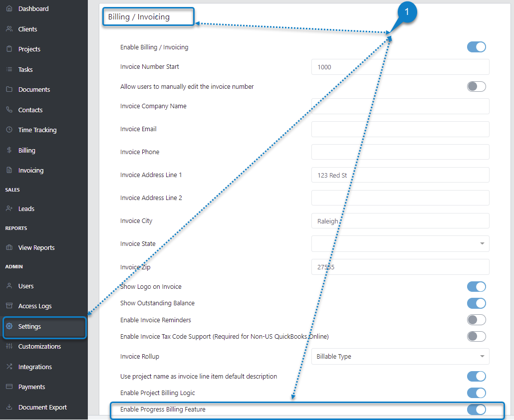Open the Leads section under Sales
Screen dimensions: 514x420
[26, 209]
